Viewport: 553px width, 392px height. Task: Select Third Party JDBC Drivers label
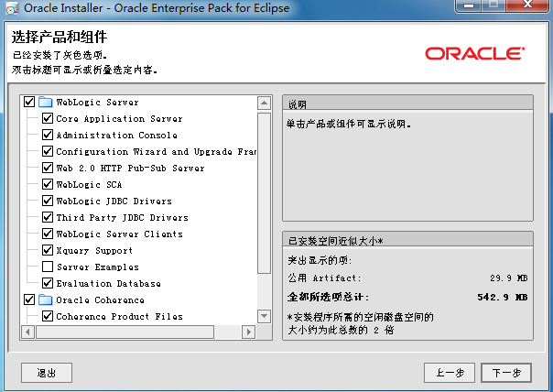pos(123,217)
